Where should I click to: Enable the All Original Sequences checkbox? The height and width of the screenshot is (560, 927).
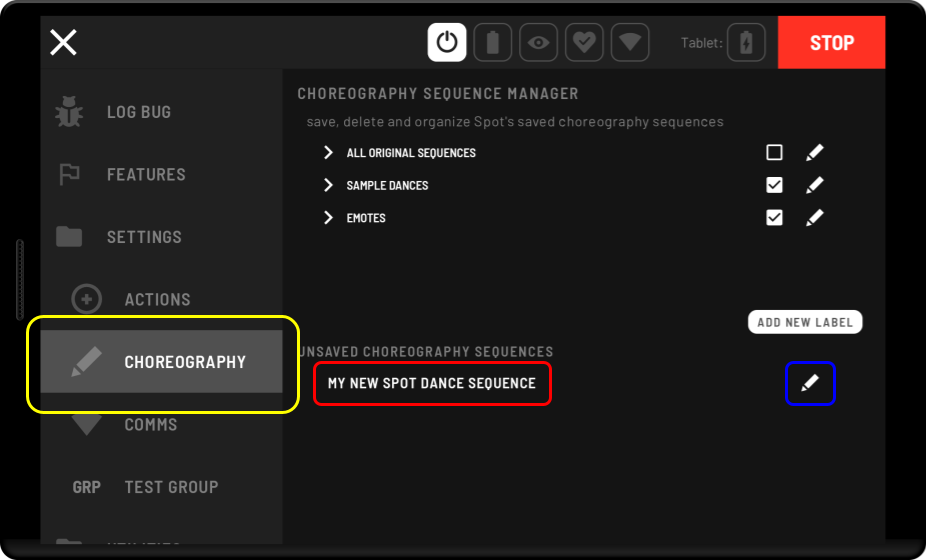pos(774,153)
